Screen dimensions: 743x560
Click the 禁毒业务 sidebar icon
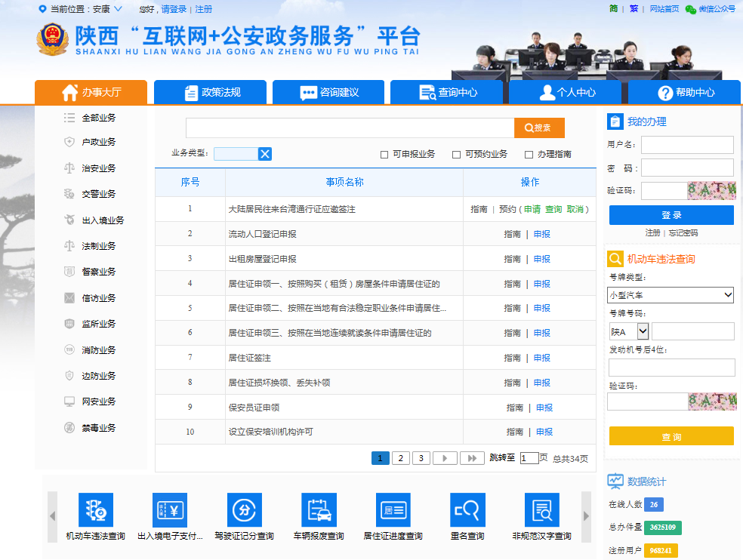click(x=69, y=427)
